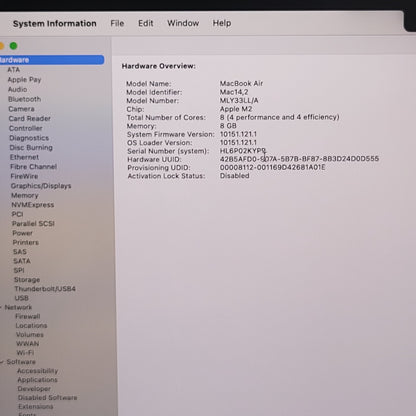This screenshot has height=416, width=416.
Task: Open the System Information app menu
Action: pyautogui.click(x=55, y=24)
